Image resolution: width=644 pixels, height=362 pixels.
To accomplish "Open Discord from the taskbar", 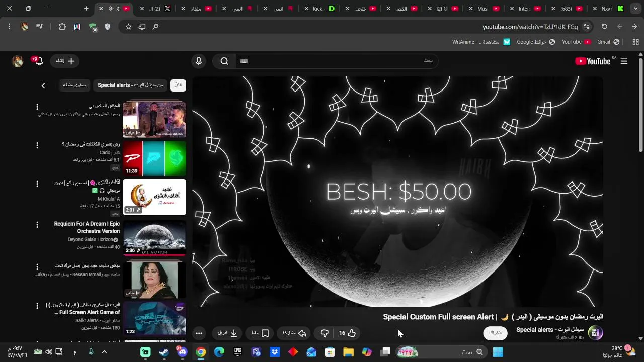I will 182,352.
